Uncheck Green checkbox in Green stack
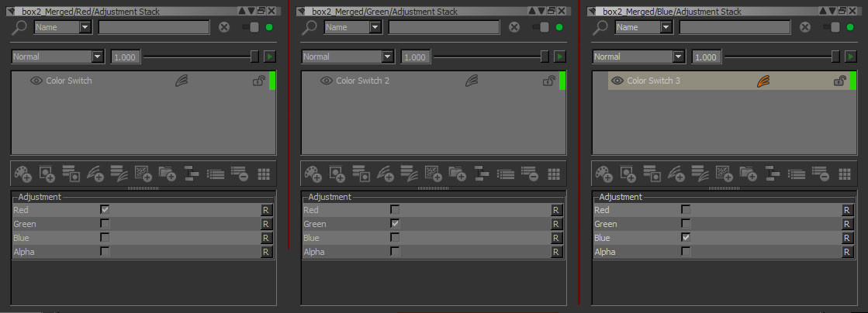The image size is (868, 313). coord(396,223)
